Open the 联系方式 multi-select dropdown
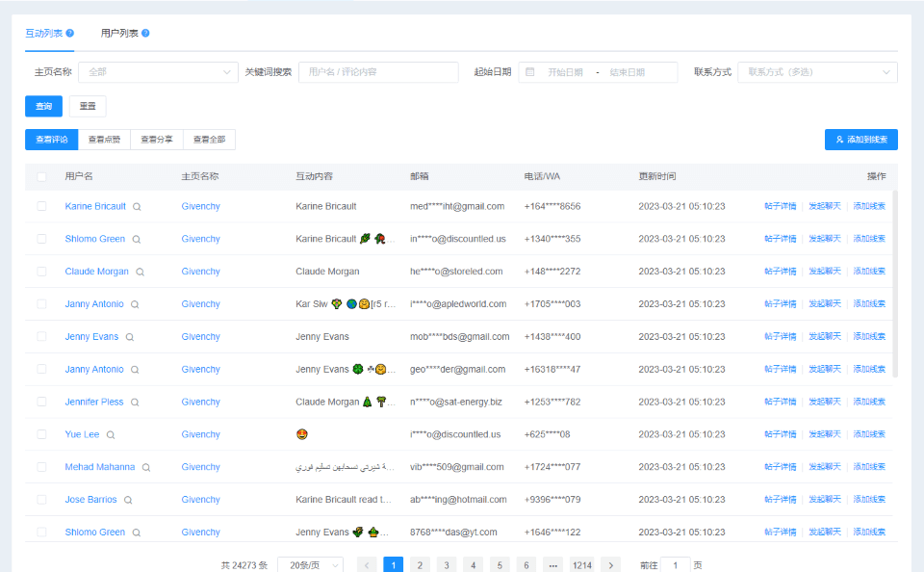The height and width of the screenshot is (572, 924). point(817,72)
